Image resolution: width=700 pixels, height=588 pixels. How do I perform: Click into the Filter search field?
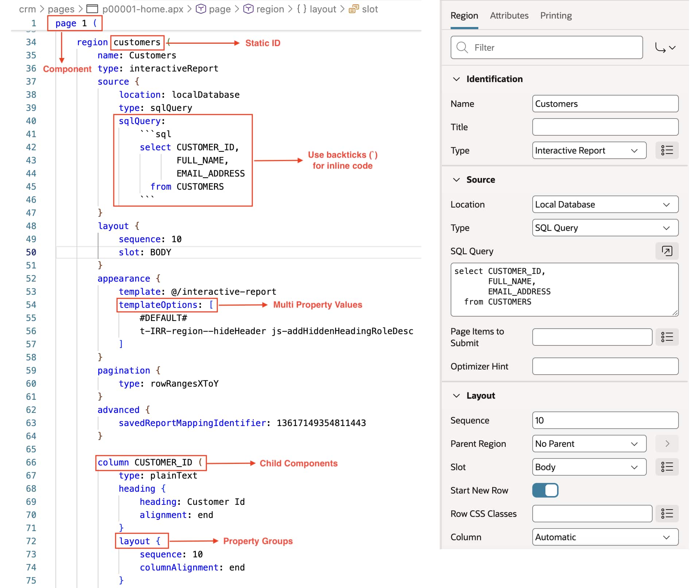[x=547, y=47]
